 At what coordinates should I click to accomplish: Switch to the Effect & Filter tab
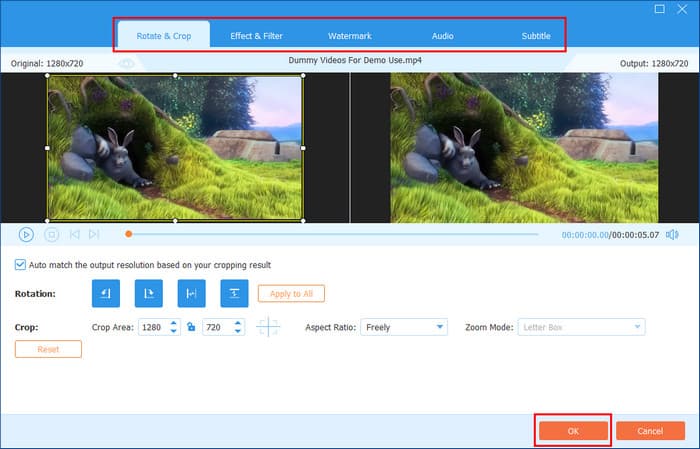click(x=256, y=36)
